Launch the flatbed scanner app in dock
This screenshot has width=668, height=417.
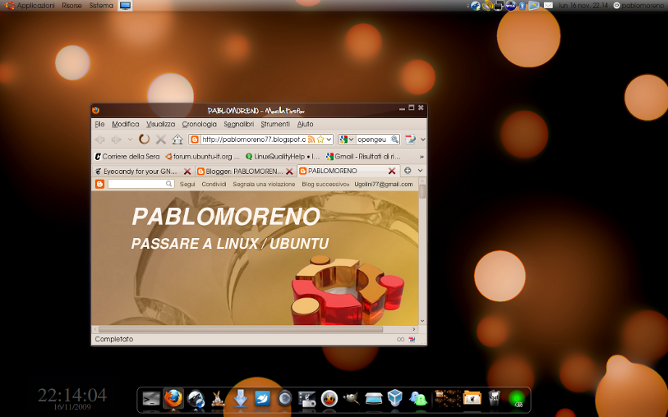pyautogui.click(x=374, y=399)
